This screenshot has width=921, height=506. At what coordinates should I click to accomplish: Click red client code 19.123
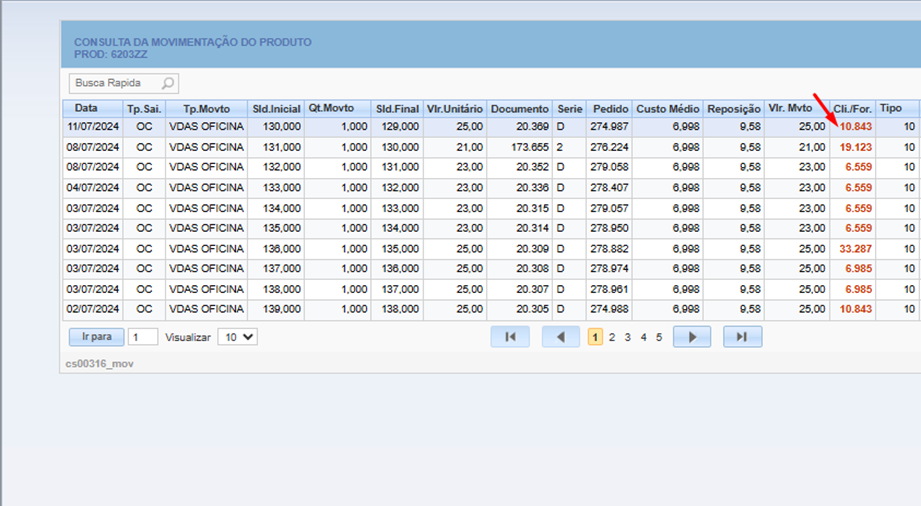pyautogui.click(x=855, y=147)
